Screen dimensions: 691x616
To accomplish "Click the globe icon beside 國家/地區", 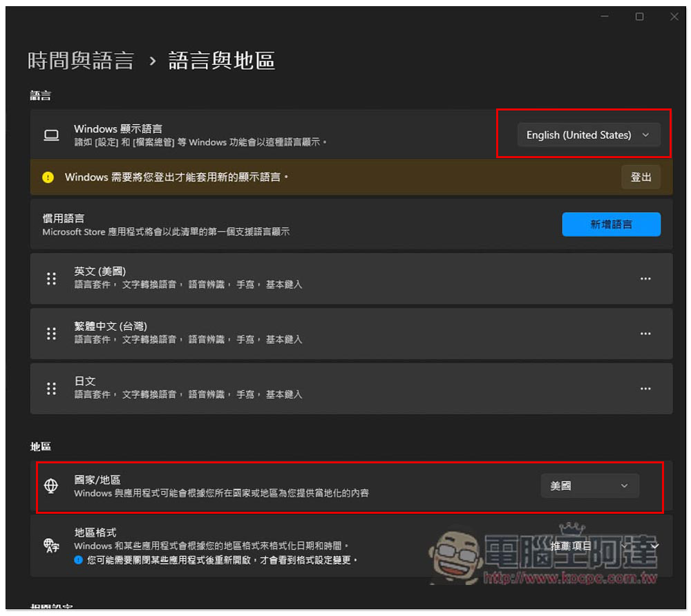I will point(51,485).
